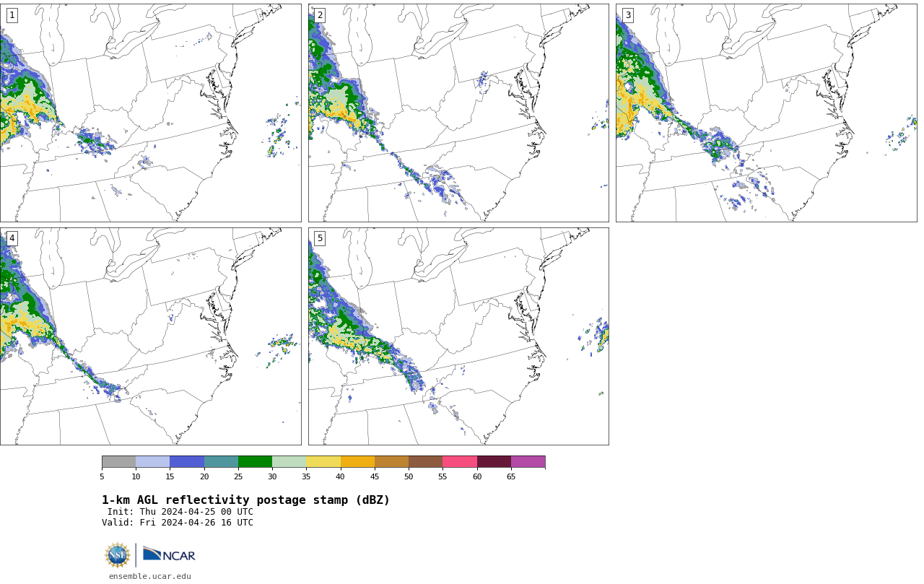The height and width of the screenshot is (584, 924).
Task: Click the 50 tick label on colorbar
Action: [409, 476]
